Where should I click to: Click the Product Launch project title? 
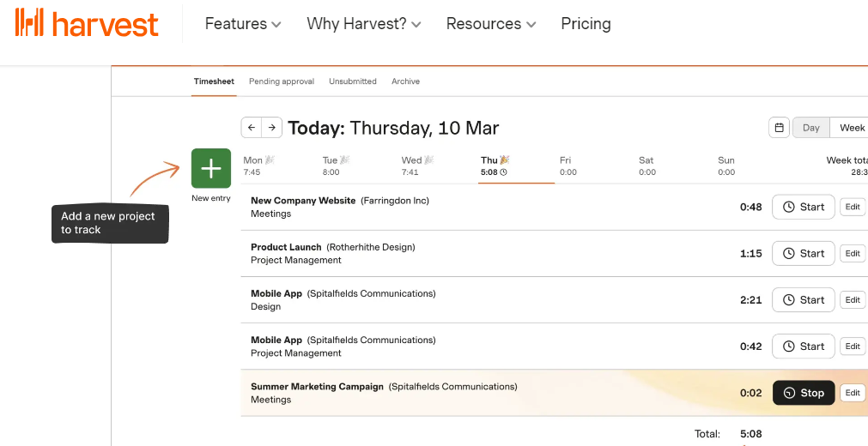click(286, 247)
